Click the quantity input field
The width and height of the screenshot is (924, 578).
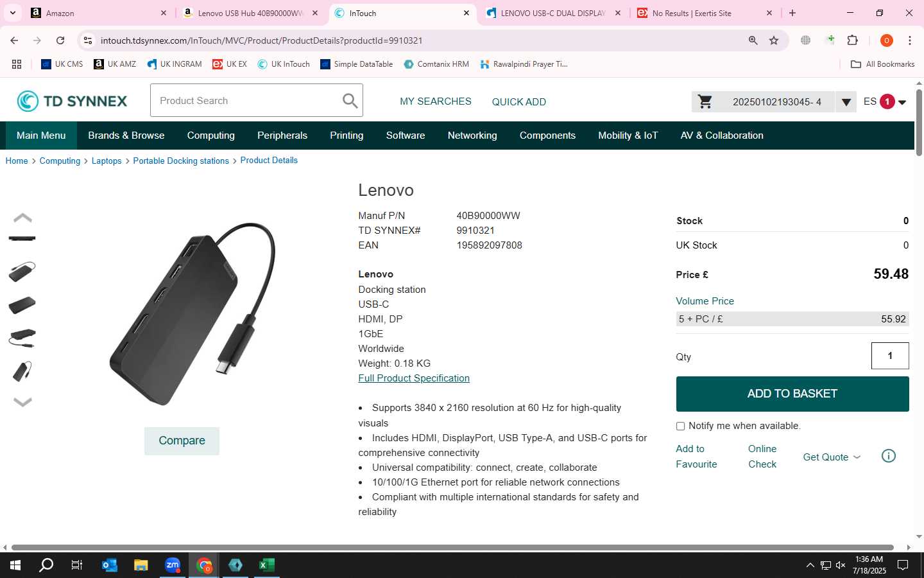click(890, 356)
